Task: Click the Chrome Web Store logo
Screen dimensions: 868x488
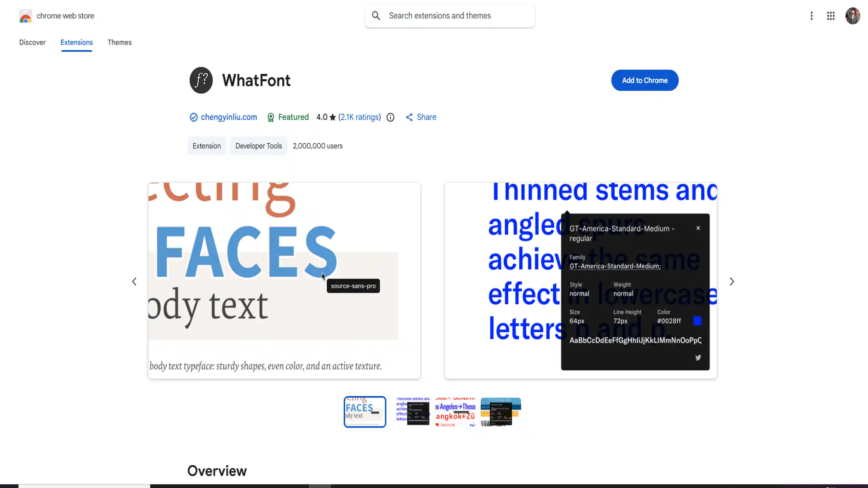Action: click(x=26, y=16)
